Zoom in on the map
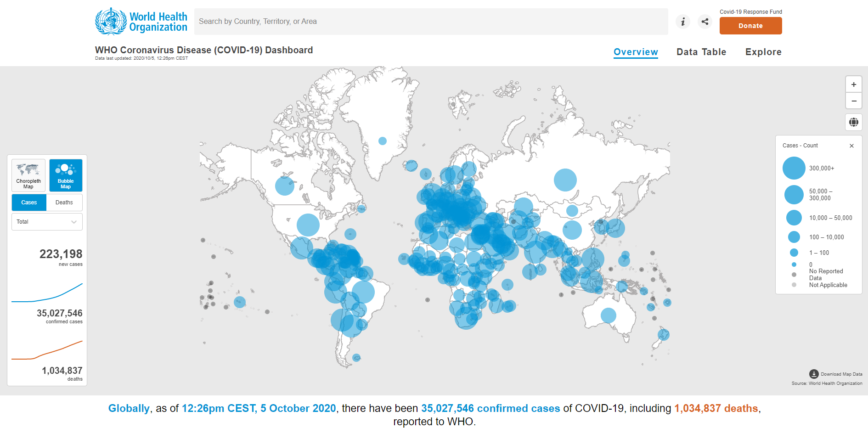Viewport: 868px width, 428px height. click(x=853, y=84)
